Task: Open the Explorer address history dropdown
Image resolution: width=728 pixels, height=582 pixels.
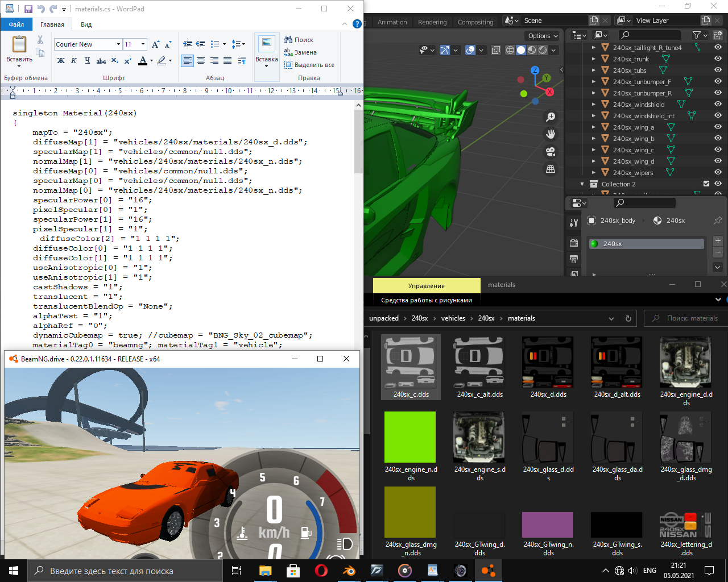Action: [x=611, y=318]
